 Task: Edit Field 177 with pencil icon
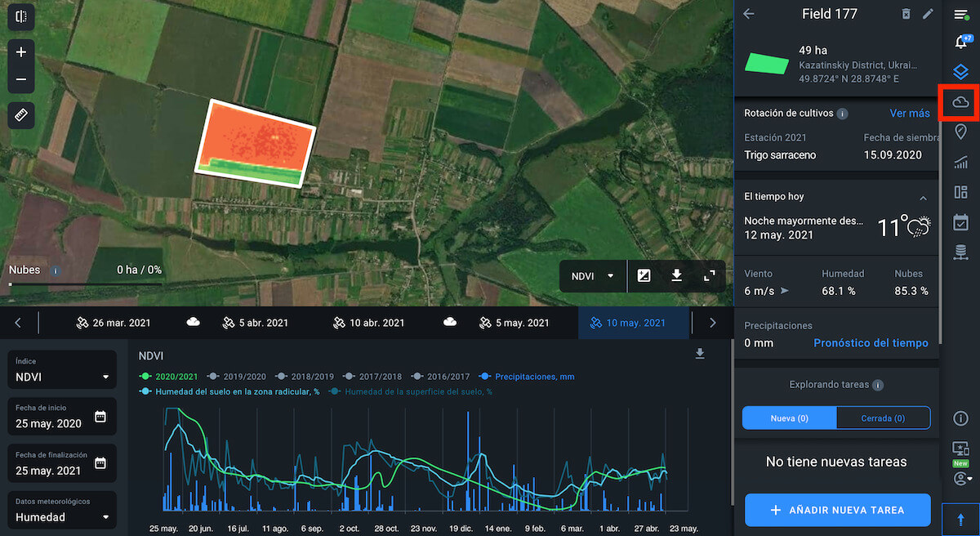click(x=928, y=14)
